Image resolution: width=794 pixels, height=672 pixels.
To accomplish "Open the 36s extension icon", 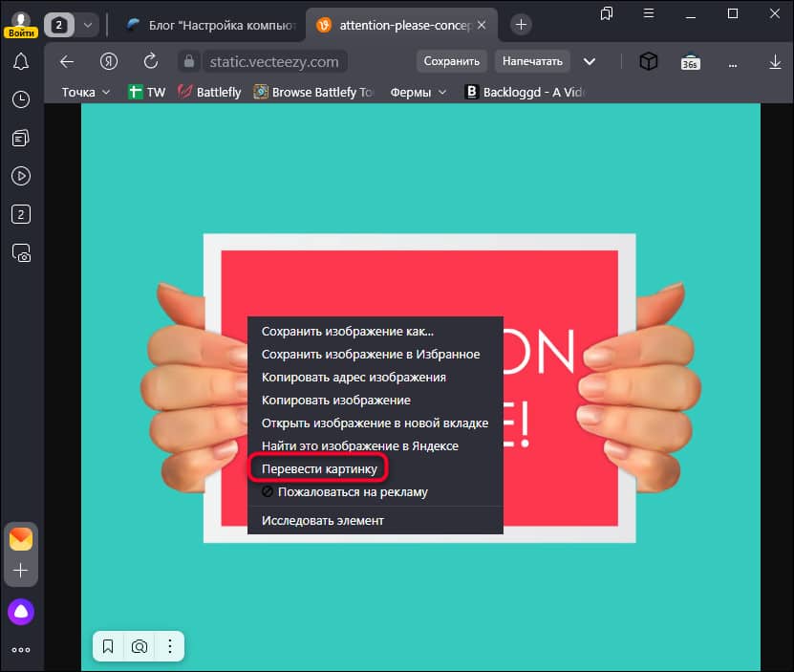I will [690, 62].
